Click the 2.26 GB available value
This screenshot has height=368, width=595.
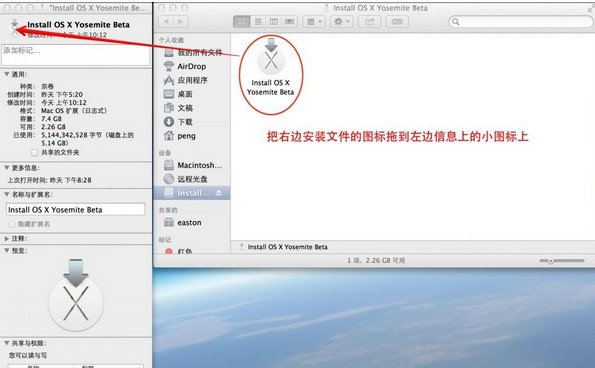54,127
